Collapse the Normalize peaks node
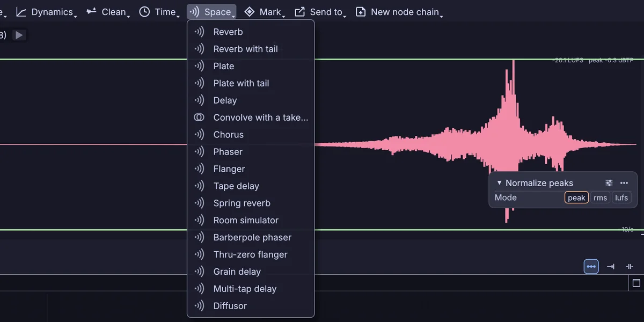644x322 pixels. click(500, 183)
